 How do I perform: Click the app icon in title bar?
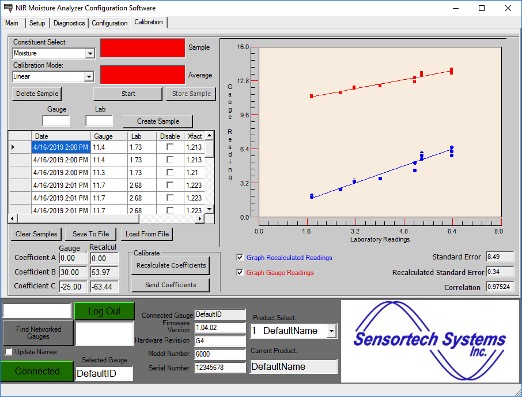8,8
